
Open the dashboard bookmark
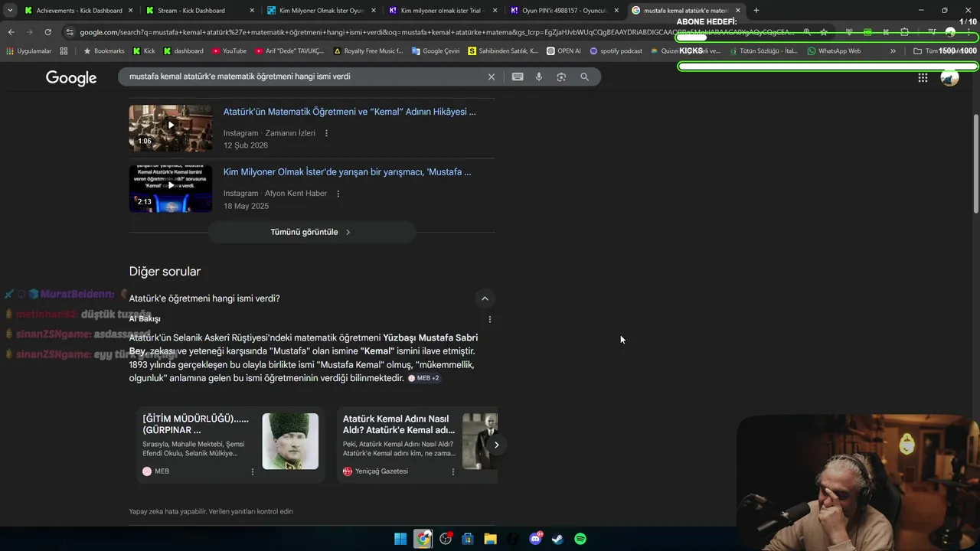pyautogui.click(x=183, y=51)
